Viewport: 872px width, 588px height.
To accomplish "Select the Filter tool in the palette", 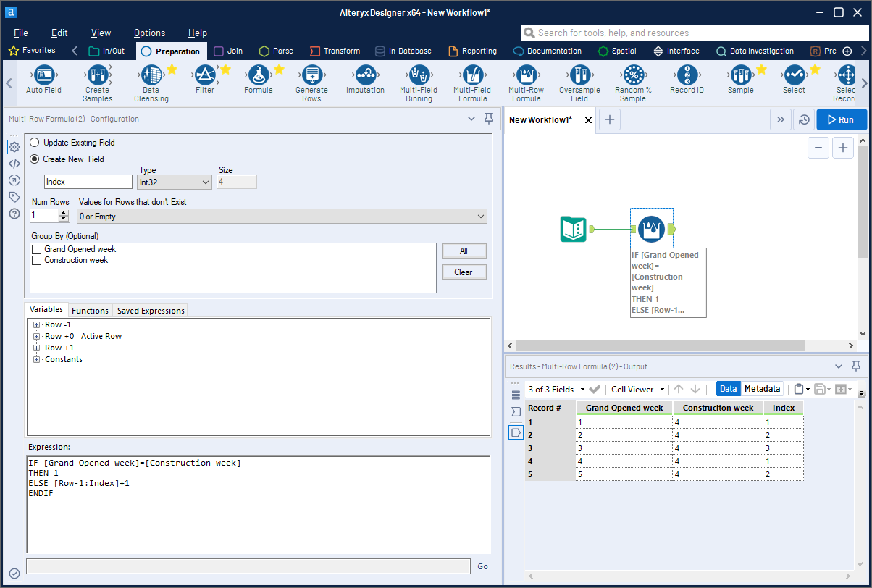I will click(x=205, y=77).
